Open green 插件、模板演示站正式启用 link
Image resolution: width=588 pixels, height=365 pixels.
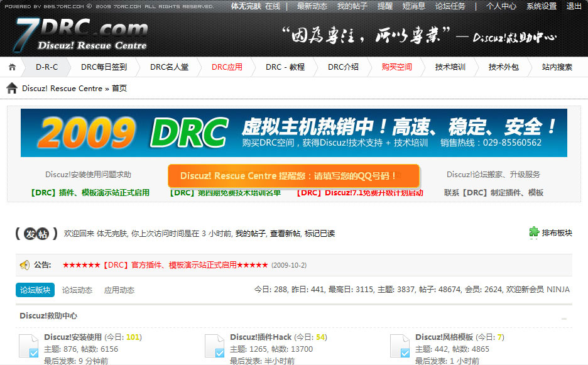pos(90,192)
